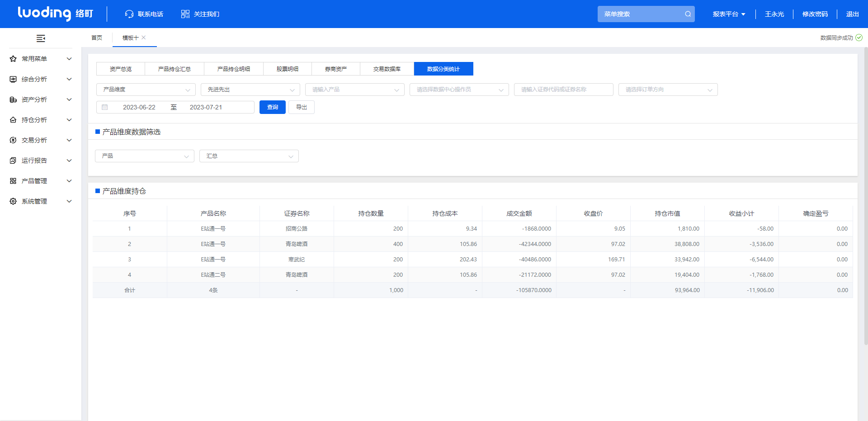Screen dimensions: 868x421
Task: Click the -11,906.00 total value
Action: (x=760, y=290)
